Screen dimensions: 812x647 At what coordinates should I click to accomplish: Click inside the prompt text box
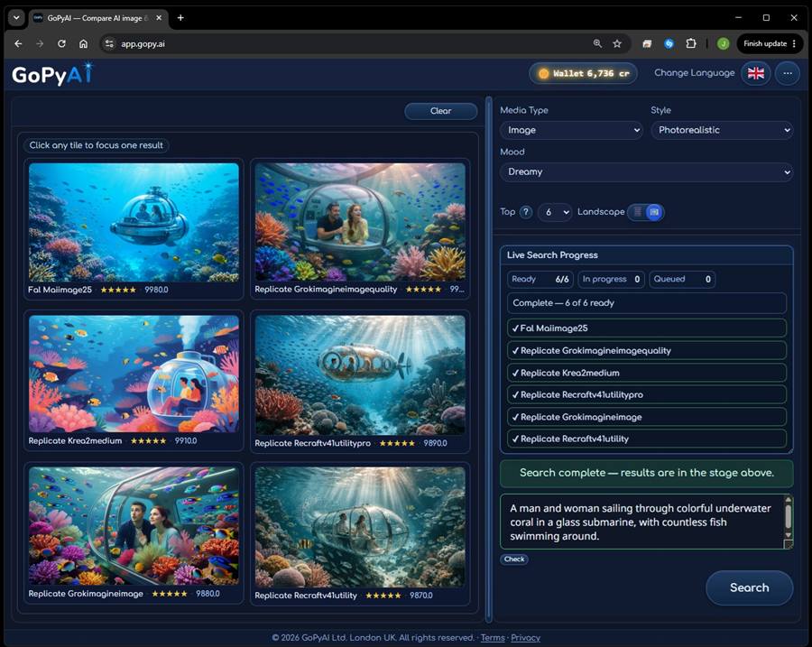pos(641,522)
